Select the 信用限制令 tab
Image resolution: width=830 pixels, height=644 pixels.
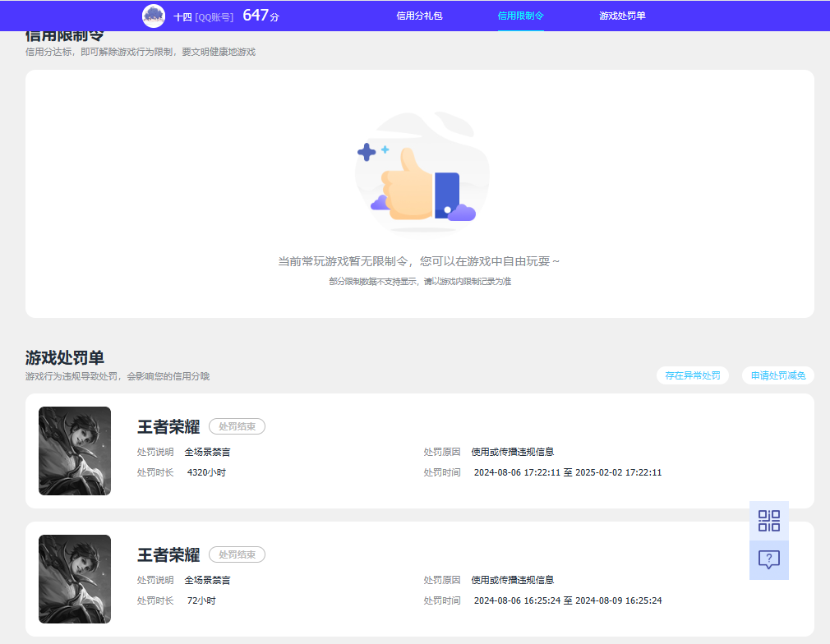coord(520,16)
